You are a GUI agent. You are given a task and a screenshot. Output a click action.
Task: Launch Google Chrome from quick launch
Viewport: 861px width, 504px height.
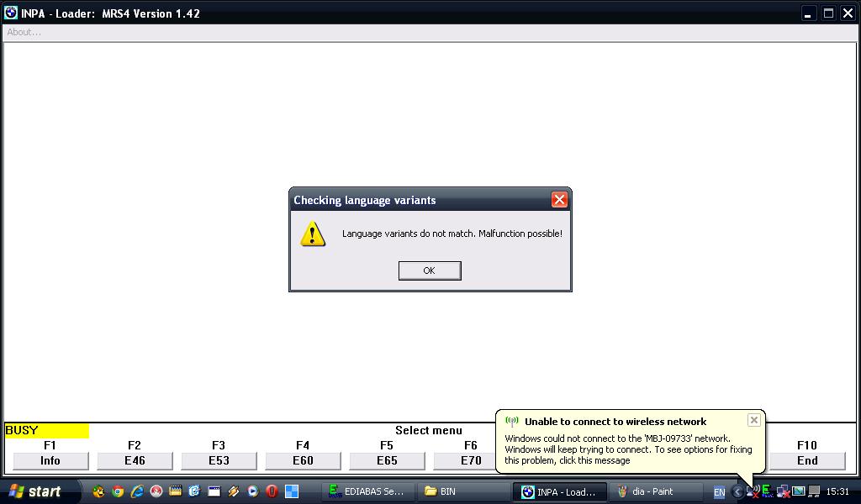pyautogui.click(x=118, y=491)
